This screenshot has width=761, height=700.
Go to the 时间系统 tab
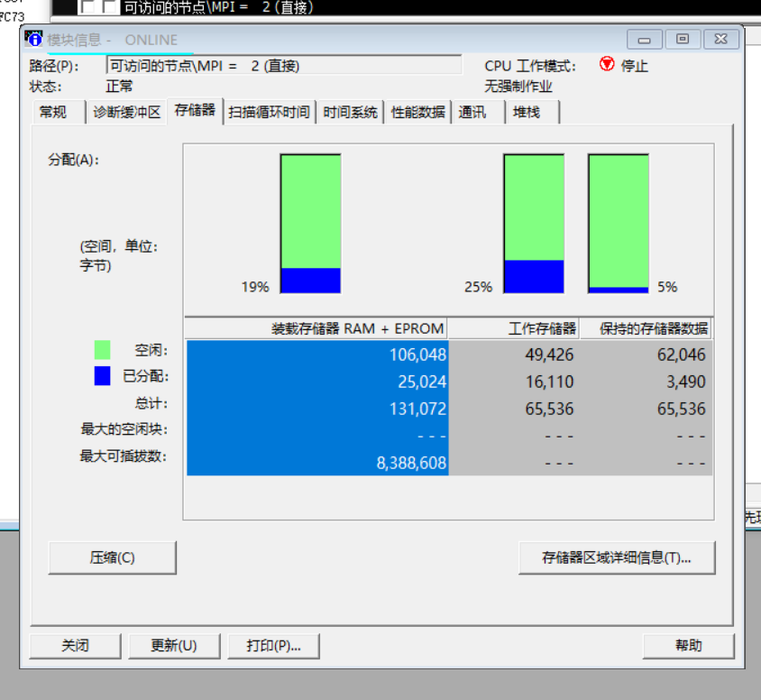pyautogui.click(x=350, y=112)
